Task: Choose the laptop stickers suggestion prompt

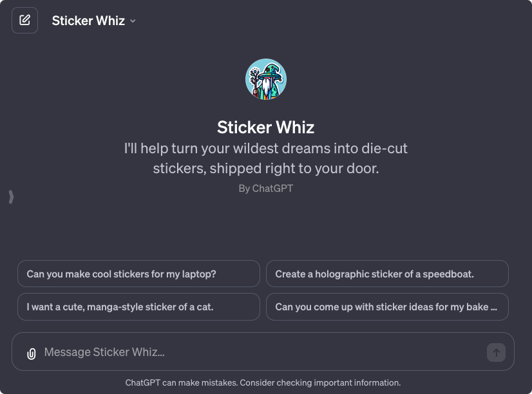Action: point(138,274)
